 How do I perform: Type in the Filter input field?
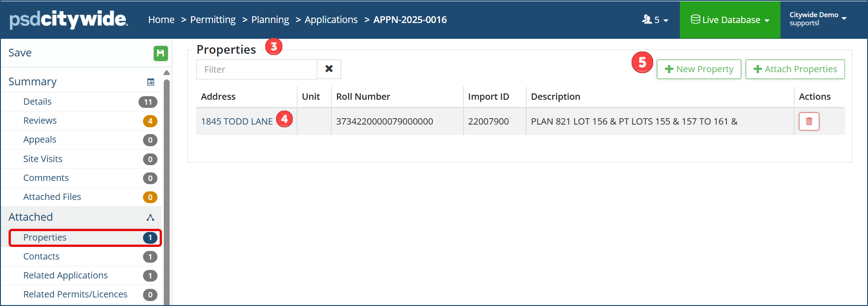(x=256, y=70)
